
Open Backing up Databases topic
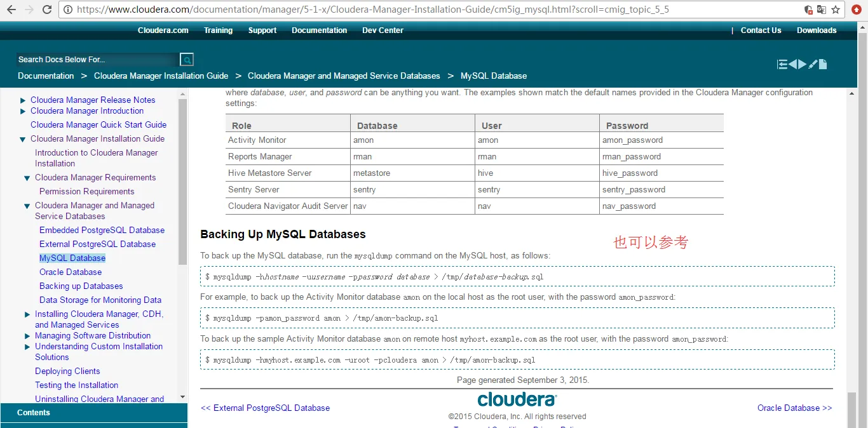(x=81, y=286)
